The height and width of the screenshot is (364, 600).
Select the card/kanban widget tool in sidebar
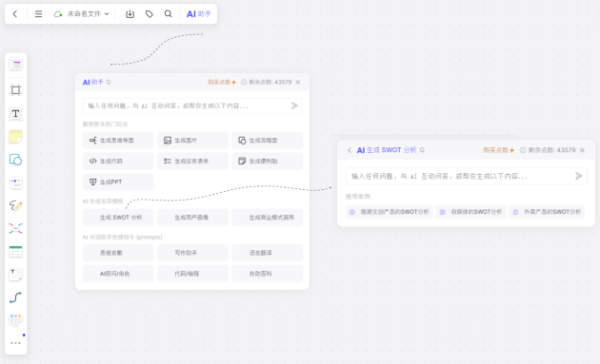click(16, 183)
